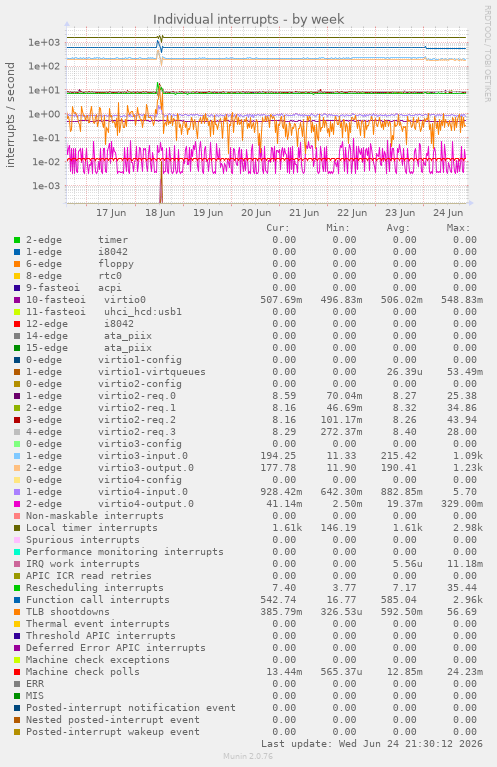The width and height of the screenshot is (497, 767).
Task: Click the Local timer interrupts color swatch
Action: click(x=17, y=528)
